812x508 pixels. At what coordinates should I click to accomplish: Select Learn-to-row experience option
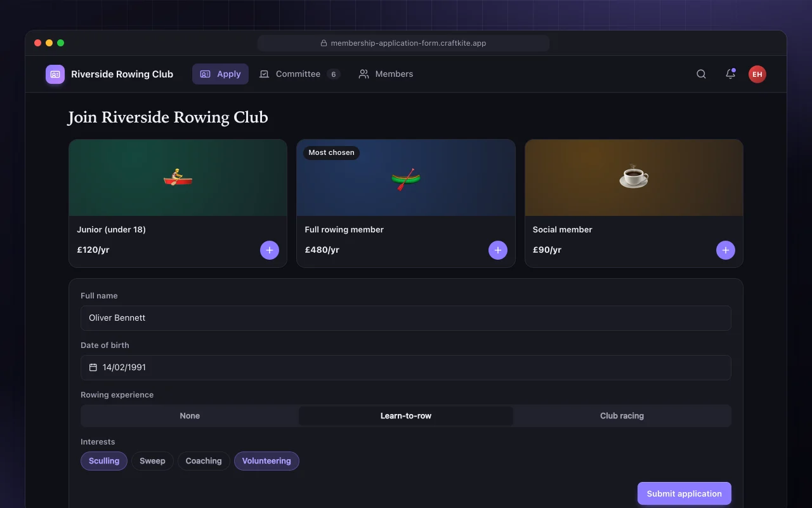tap(406, 416)
